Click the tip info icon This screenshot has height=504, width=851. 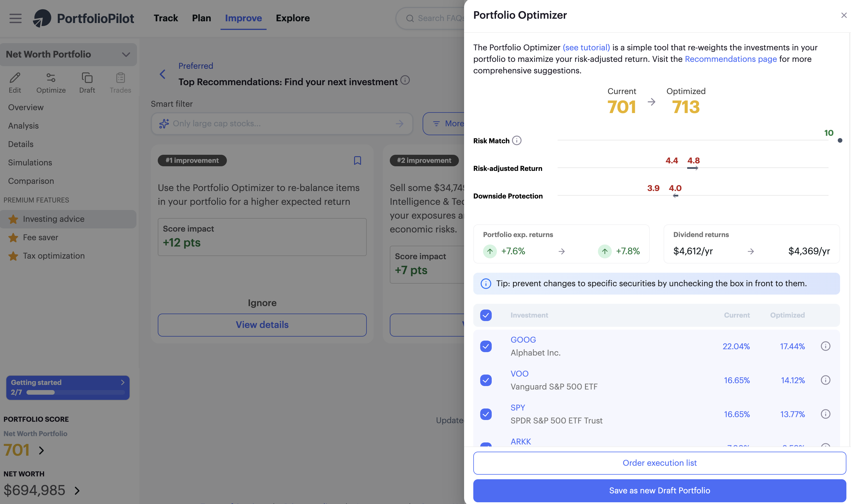[486, 283]
